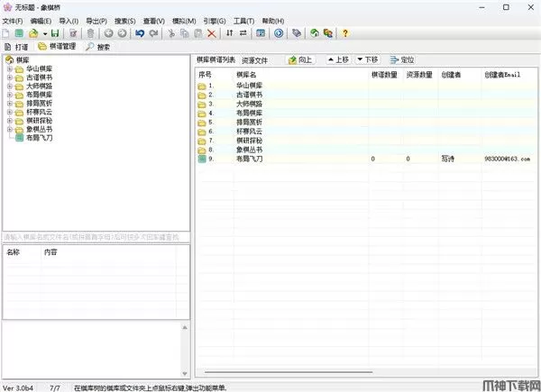Click the lower-left panel scroll down arrow
This screenshot has width=541, height=392.
[185, 374]
